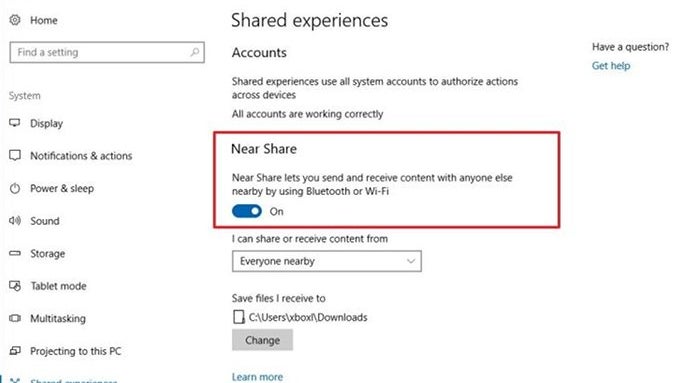Image resolution: width=680 pixels, height=383 pixels.
Task: Click the C:\Users\xboxl\Downloads path text
Action: tap(308, 318)
